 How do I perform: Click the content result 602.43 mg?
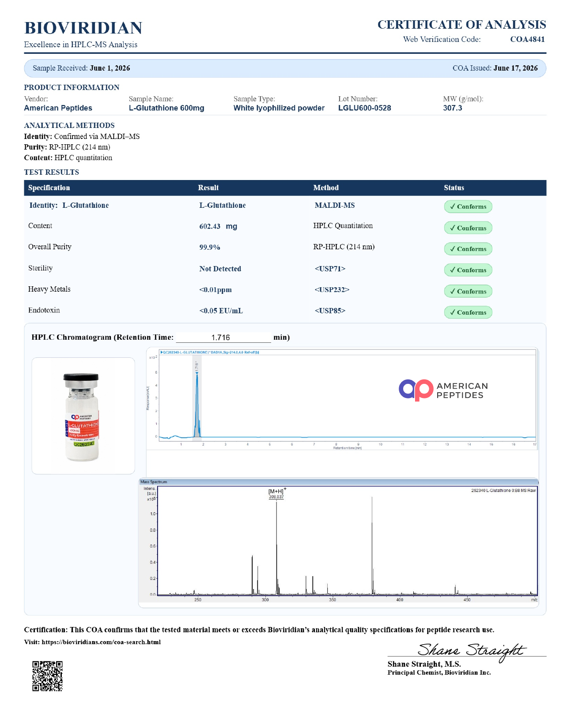[218, 226]
